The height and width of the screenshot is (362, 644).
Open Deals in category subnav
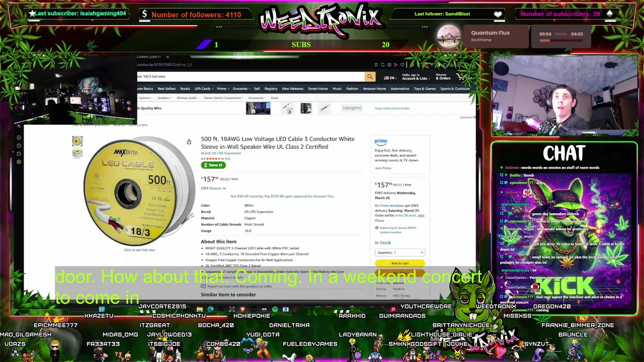[x=275, y=98]
